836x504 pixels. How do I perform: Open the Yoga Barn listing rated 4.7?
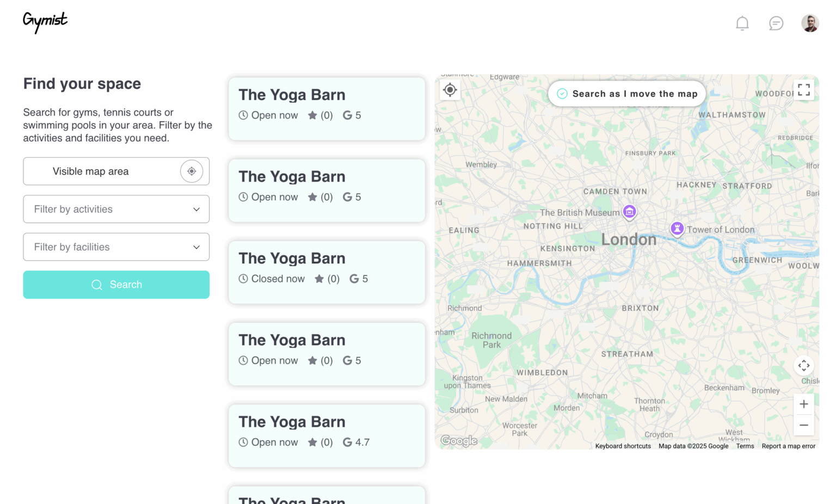point(327,435)
